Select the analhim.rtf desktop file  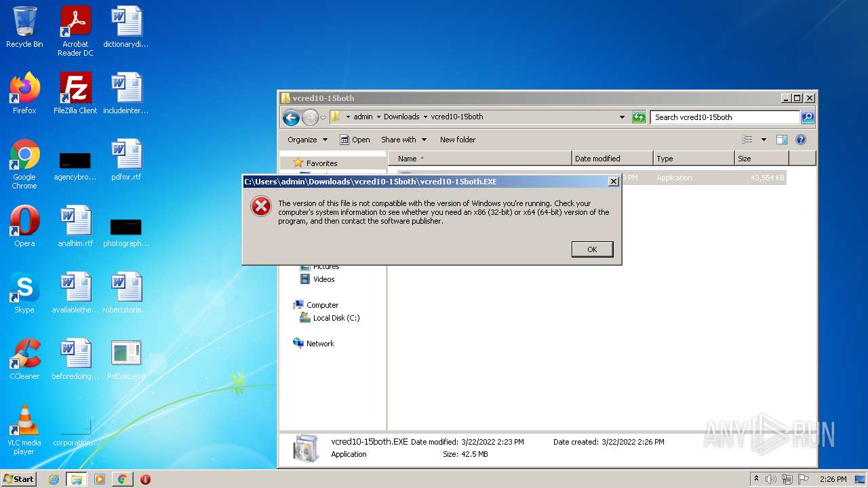coord(75,226)
